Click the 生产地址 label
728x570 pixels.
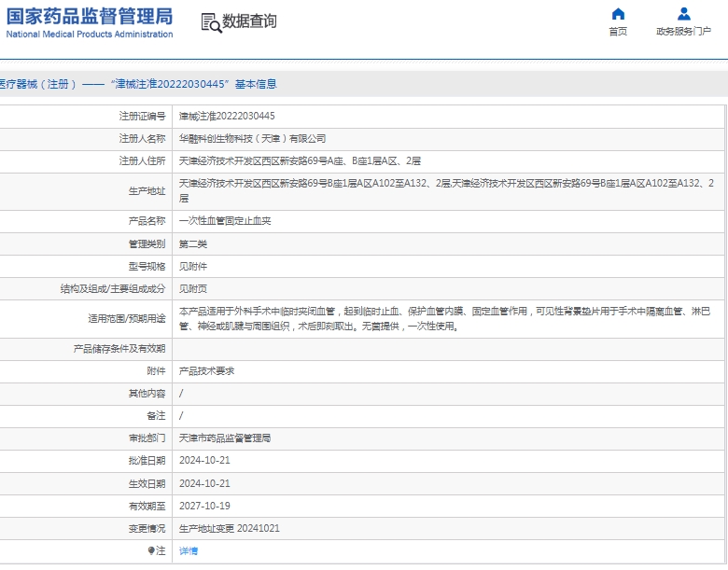[147, 191]
